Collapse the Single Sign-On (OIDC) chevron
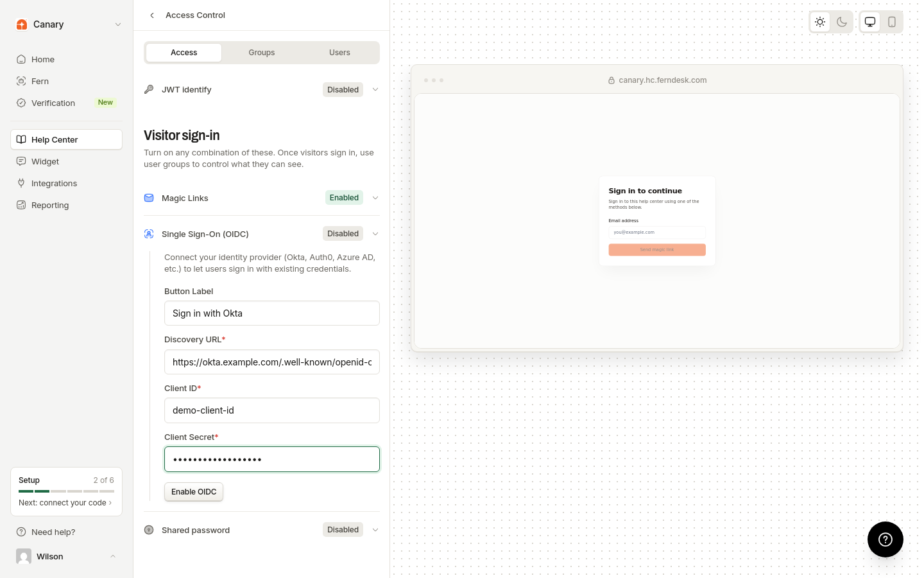Viewport: 924px width, 578px height. click(x=375, y=234)
